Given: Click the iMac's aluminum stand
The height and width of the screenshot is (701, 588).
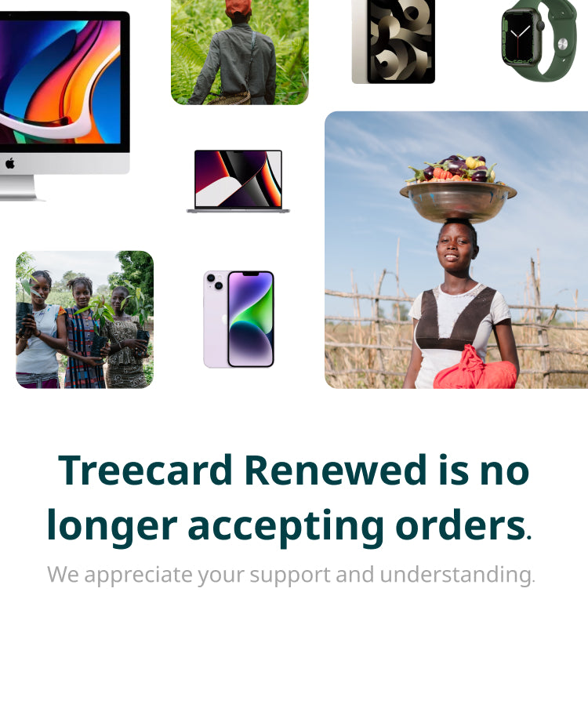Looking at the screenshot, I should pos(19,187).
